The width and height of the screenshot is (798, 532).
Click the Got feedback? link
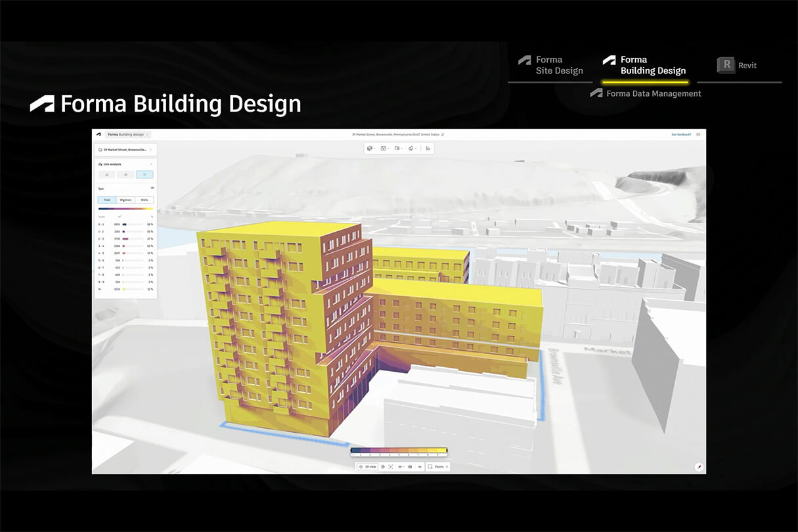click(x=681, y=134)
